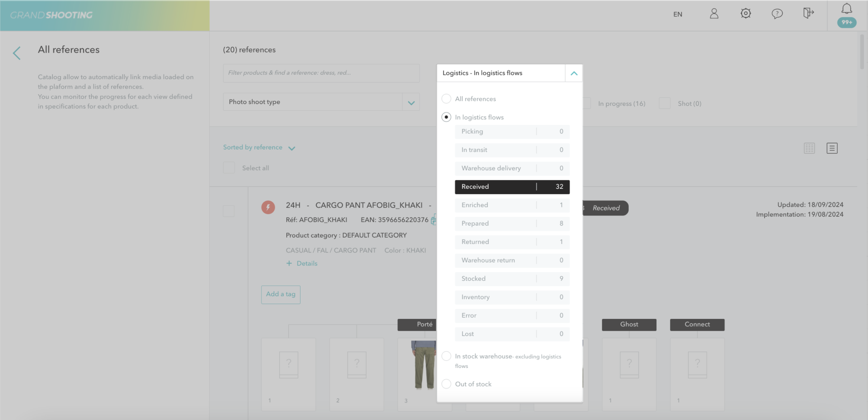Screen dimensions: 868x420
Task: Expand the Photo shoot type dropdown
Action: point(411,102)
